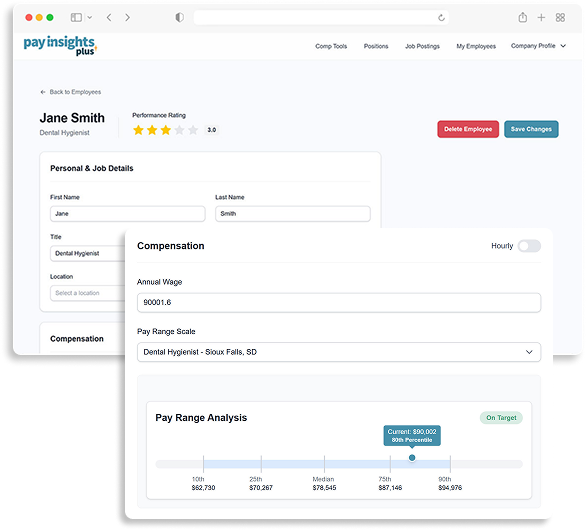Toggle the browser sidebar icon
The height and width of the screenshot is (530, 586).
[76, 18]
